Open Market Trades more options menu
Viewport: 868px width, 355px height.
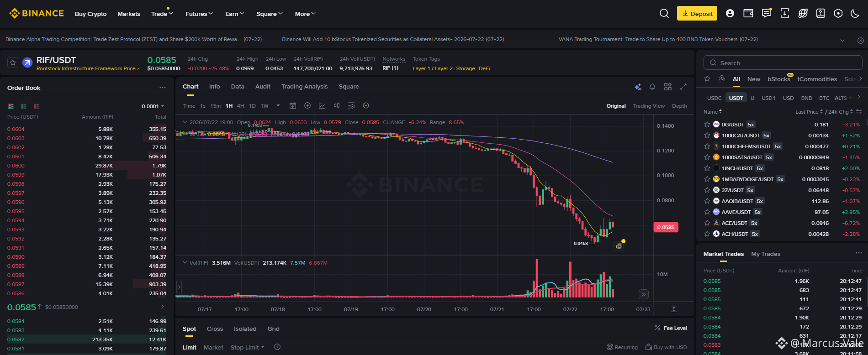pos(859,253)
